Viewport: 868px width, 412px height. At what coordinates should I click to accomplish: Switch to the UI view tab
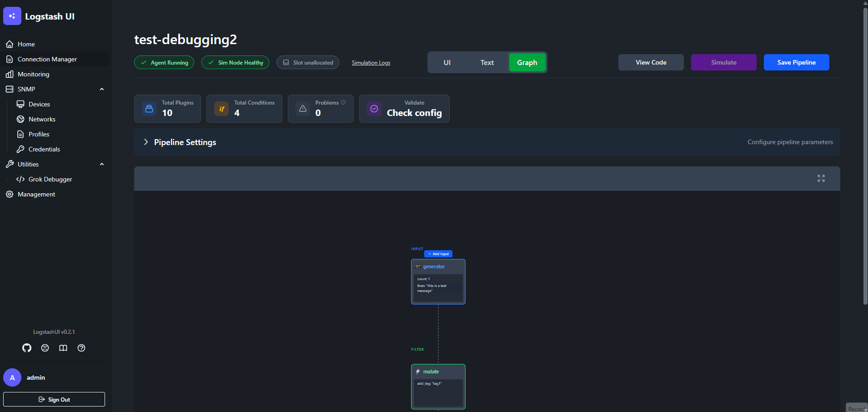click(x=447, y=62)
